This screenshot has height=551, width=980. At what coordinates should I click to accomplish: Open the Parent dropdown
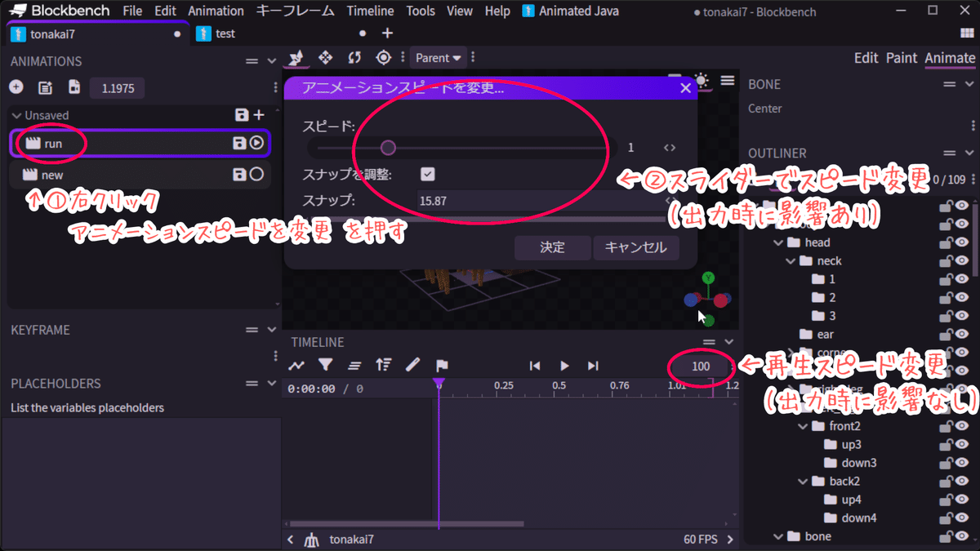point(438,57)
